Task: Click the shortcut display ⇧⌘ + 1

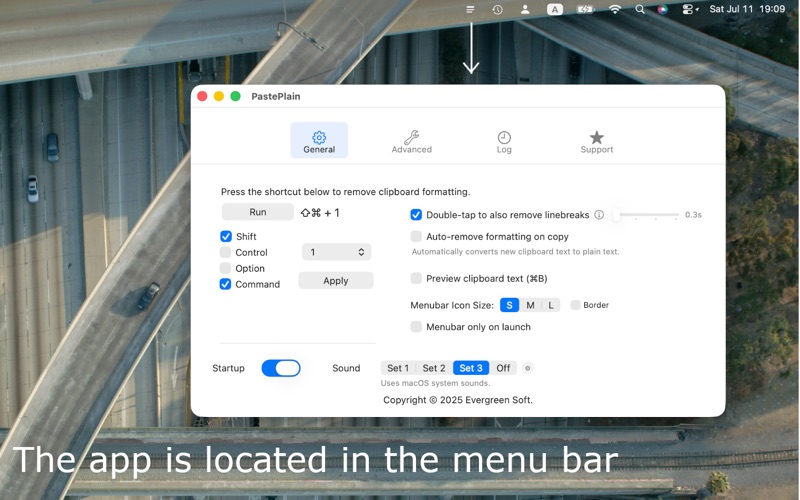Action: pos(320,213)
